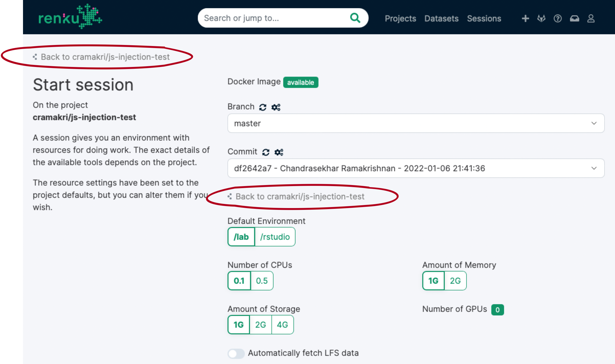Click the plus icon to create new
The height and width of the screenshot is (364, 615).
pos(525,18)
